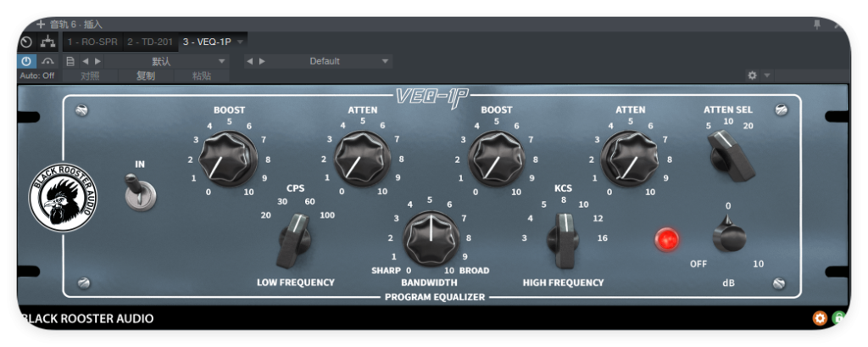Click the 粘贴 paste button

[x=202, y=76]
